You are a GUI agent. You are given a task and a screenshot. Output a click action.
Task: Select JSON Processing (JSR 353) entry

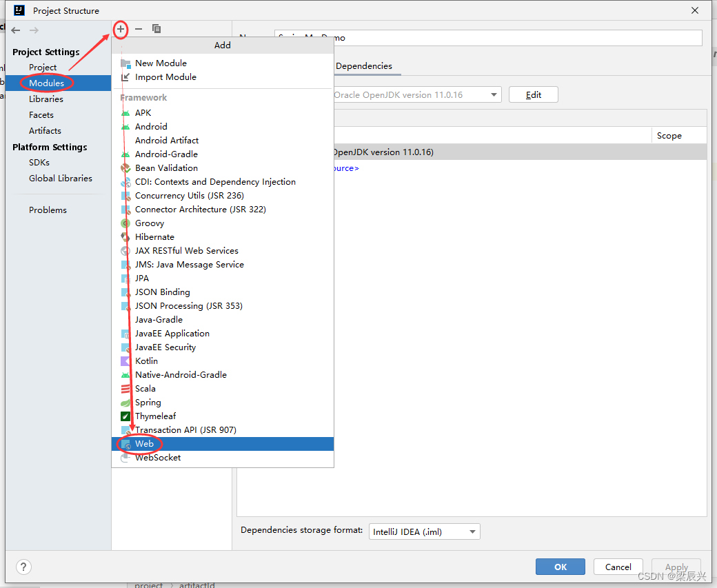pyautogui.click(x=223, y=306)
